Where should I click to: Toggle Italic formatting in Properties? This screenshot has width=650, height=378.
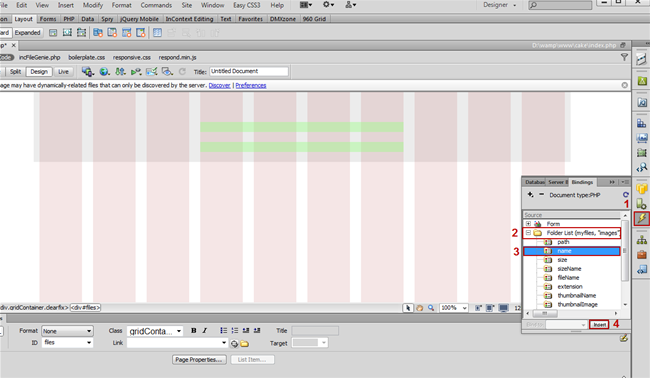(205, 330)
